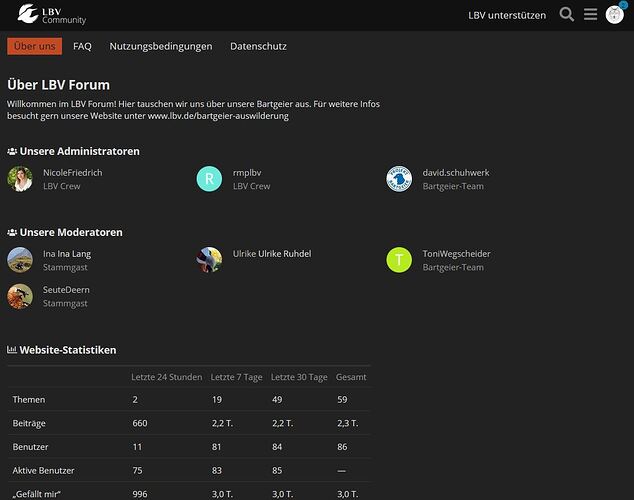Open the Nutzungsbedingungen tab
The image size is (634, 500).
[x=161, y=46]
